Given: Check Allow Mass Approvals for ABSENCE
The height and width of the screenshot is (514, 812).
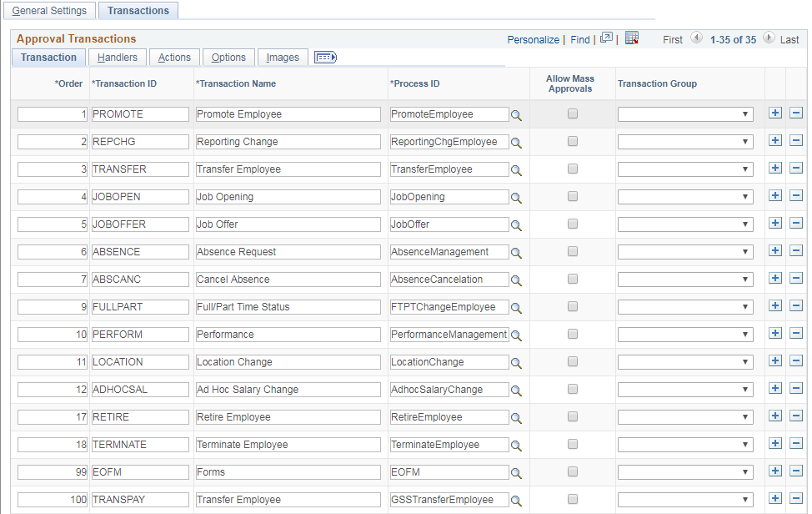Looking at the screenshot, I should [x=572, y=251].
